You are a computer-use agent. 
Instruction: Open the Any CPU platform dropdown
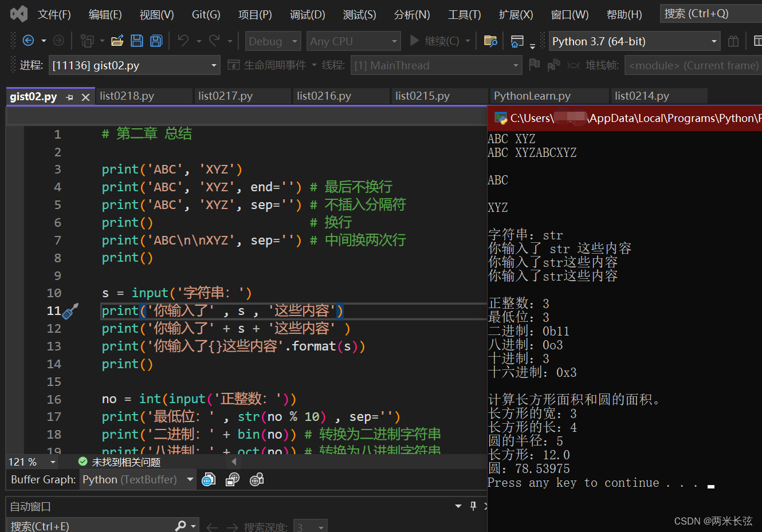pyautogui.click(x=353, y=41)
